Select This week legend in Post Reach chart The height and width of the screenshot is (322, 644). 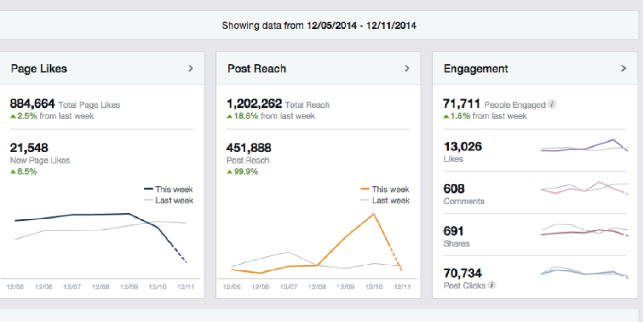click(385, 190)
